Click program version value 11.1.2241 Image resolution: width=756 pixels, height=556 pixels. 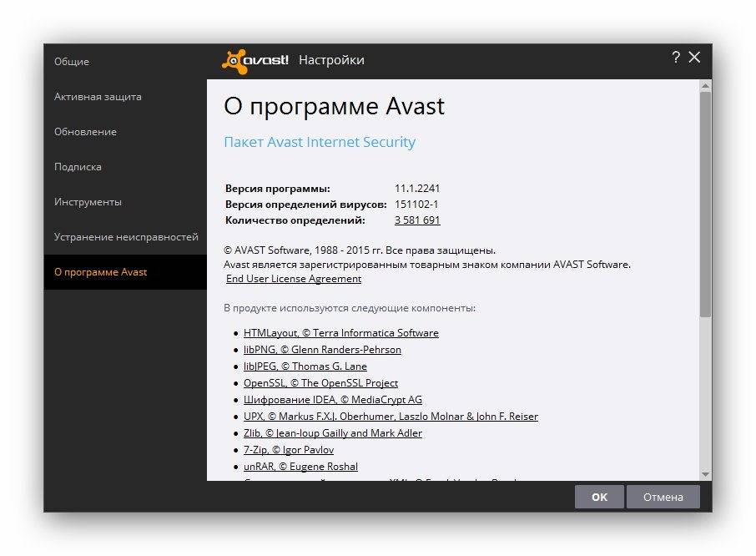coord(417,189)
